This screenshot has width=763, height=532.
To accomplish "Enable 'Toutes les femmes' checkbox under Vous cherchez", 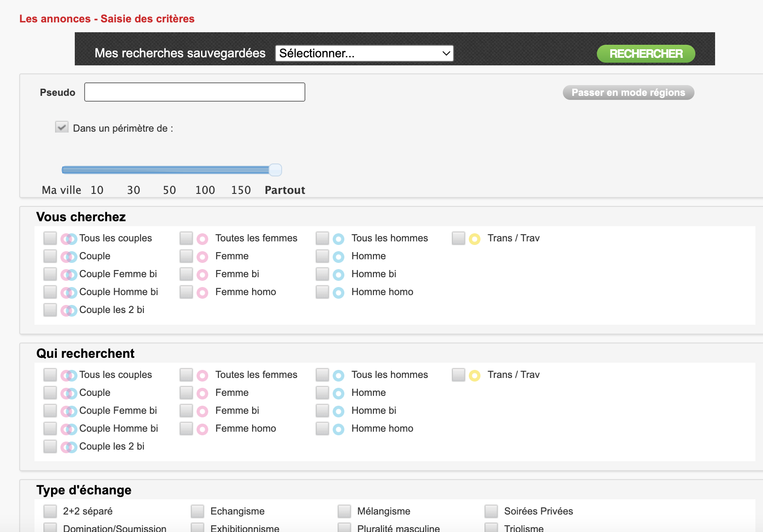I will click(x=186, y=238).
